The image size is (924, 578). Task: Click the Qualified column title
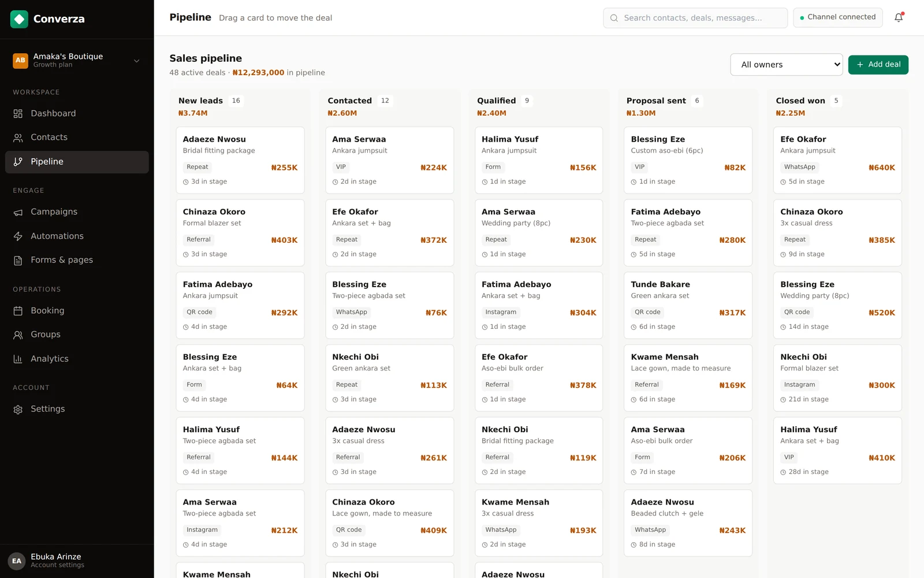[x=496, y=101]
